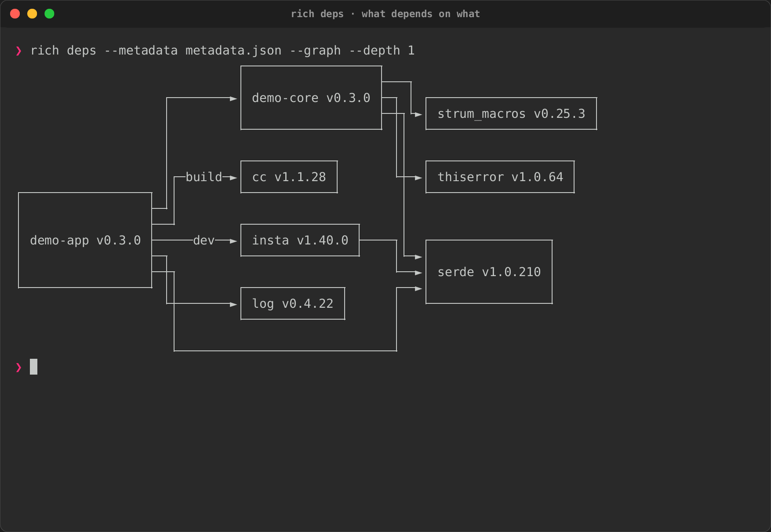
Task: Click the 'dev' edge label
Action: (204, 240)
